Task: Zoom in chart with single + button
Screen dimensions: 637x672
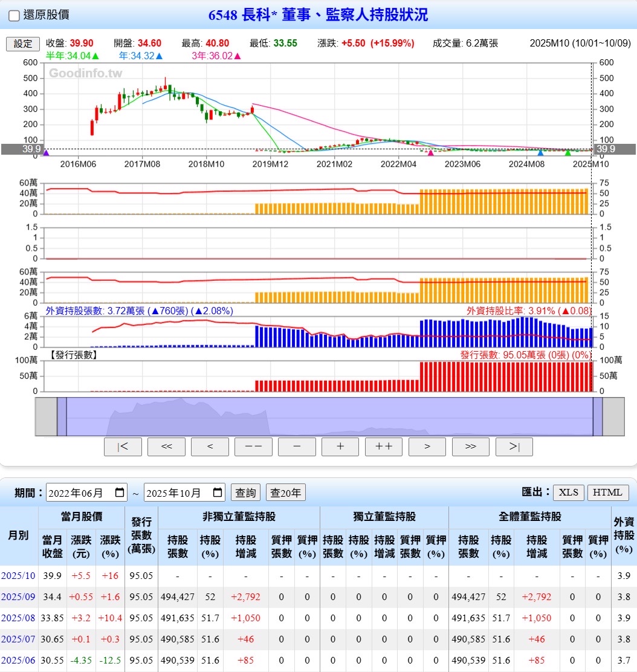Action: 340,447
